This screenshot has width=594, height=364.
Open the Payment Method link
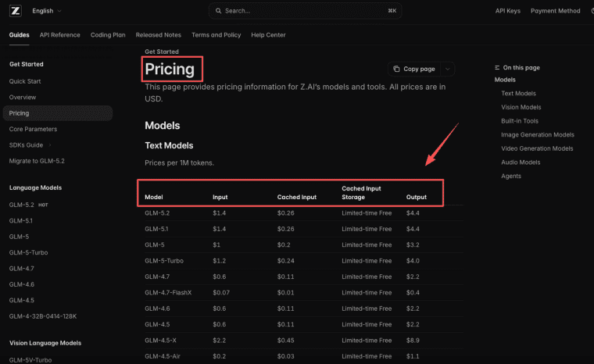click(x=556, y=11)
